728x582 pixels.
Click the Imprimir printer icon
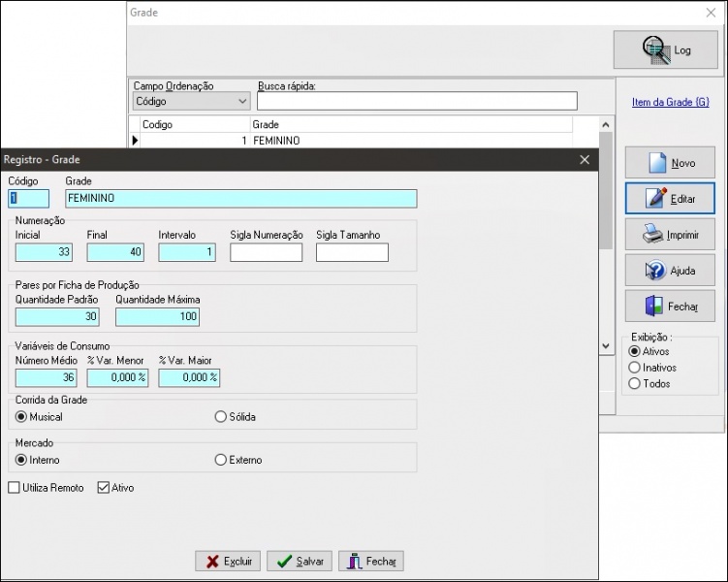tap(652, 234)
